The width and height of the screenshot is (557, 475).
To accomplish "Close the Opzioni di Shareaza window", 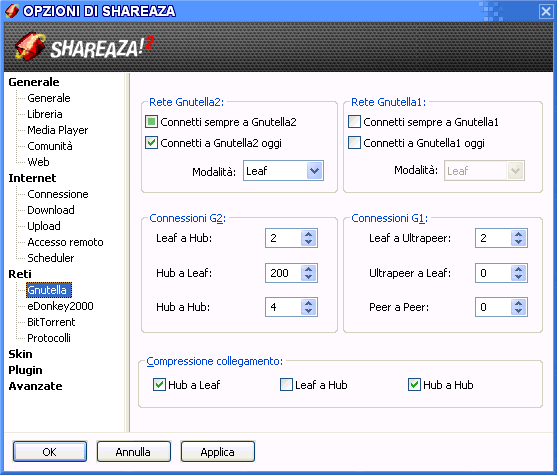I will (546, 11).
